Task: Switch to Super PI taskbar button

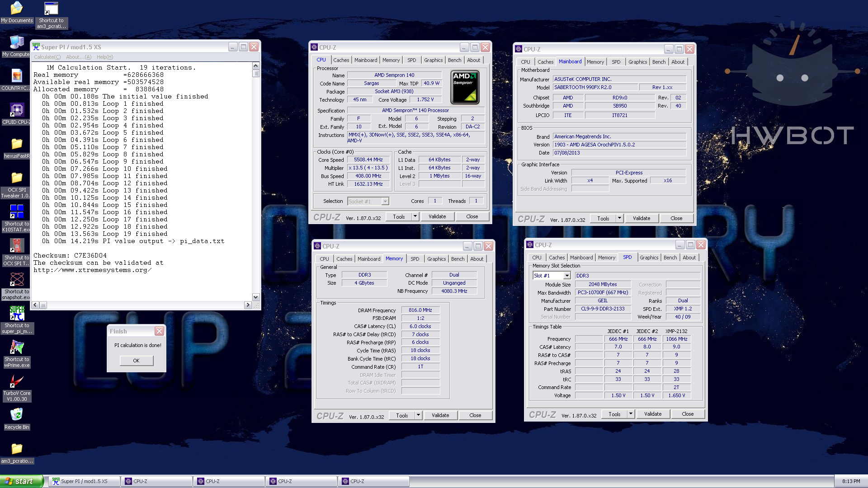Action: 84,481
